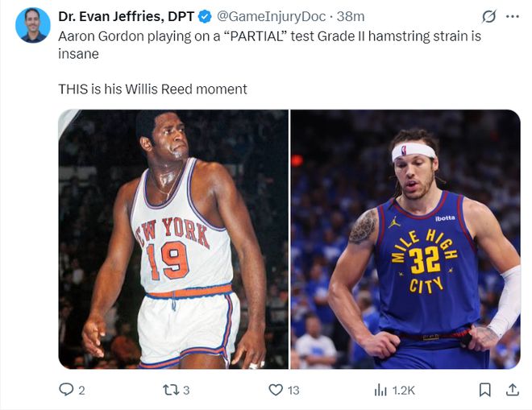532x410 pixels.
Task: Click the tweet text about the Willis Reed moment
Action: click(x=152, y=89)
